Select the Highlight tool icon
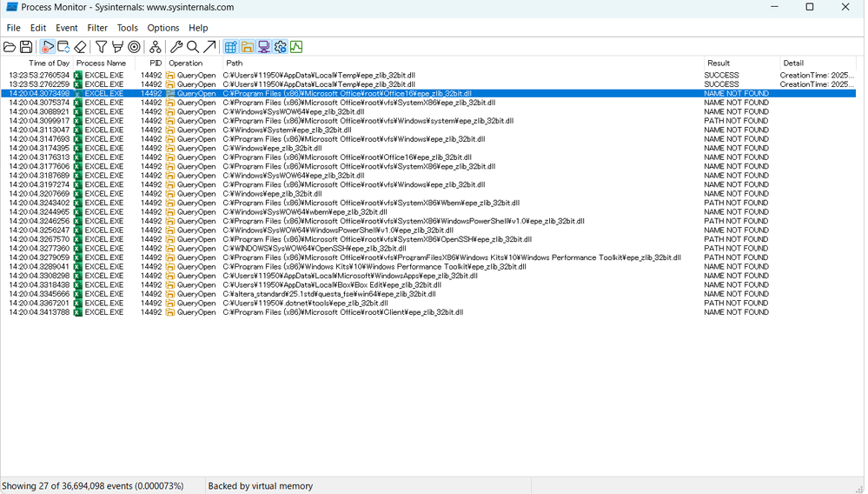This screenshot has height=494, width=868. tap(117, 47)
